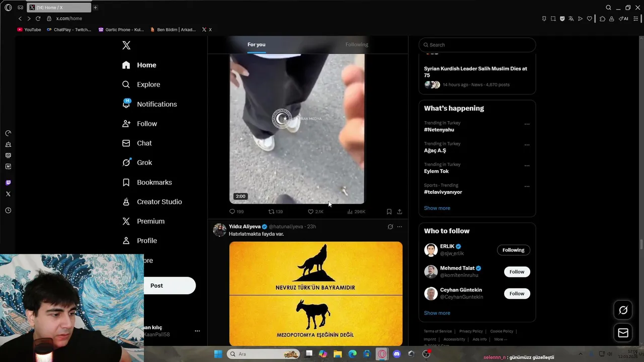Screen dimensions: 644x362
Task: Toggle Following button for ERLIK
Action: [x=513, y=250]
